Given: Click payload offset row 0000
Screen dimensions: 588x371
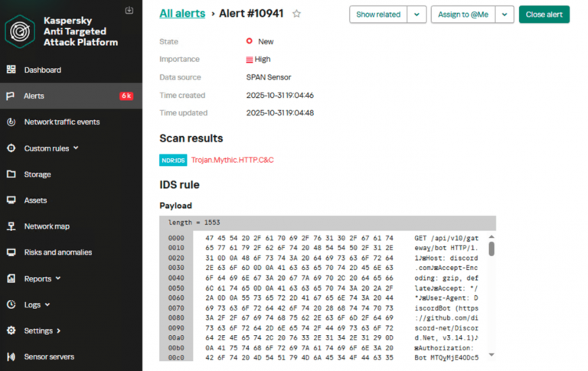Looking at the screenshot, I should point(176,238).
